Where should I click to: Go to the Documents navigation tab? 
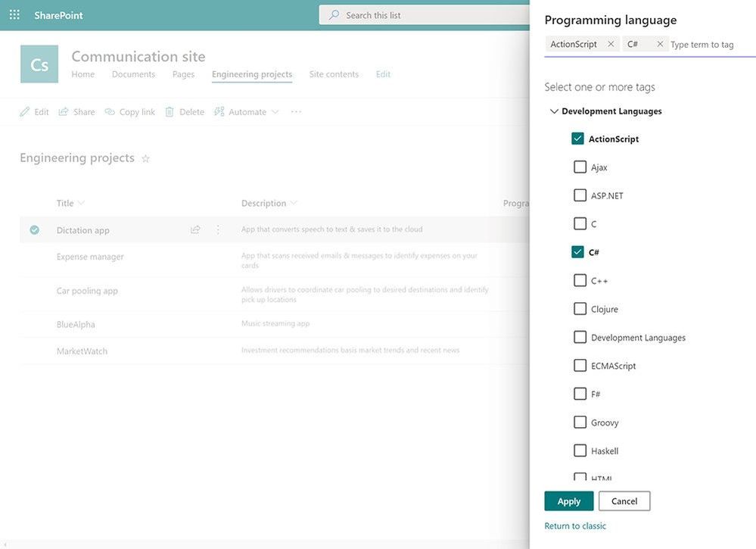(x=133, y=74)
